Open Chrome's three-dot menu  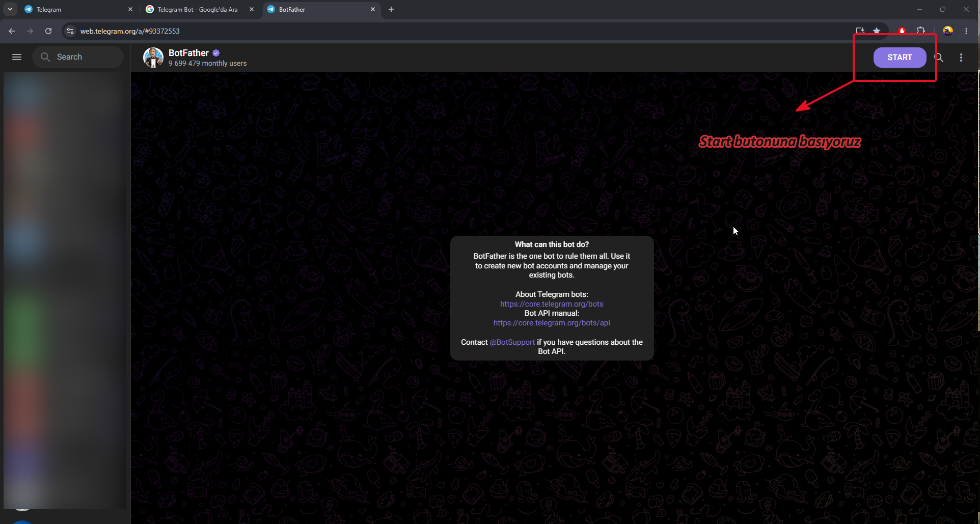point(966,31)
